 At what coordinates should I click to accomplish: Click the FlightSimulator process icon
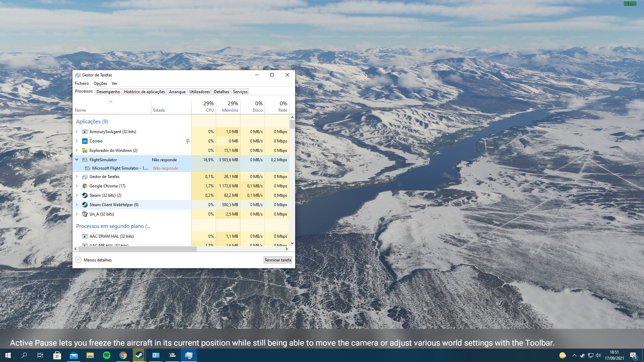pos(85,160)
